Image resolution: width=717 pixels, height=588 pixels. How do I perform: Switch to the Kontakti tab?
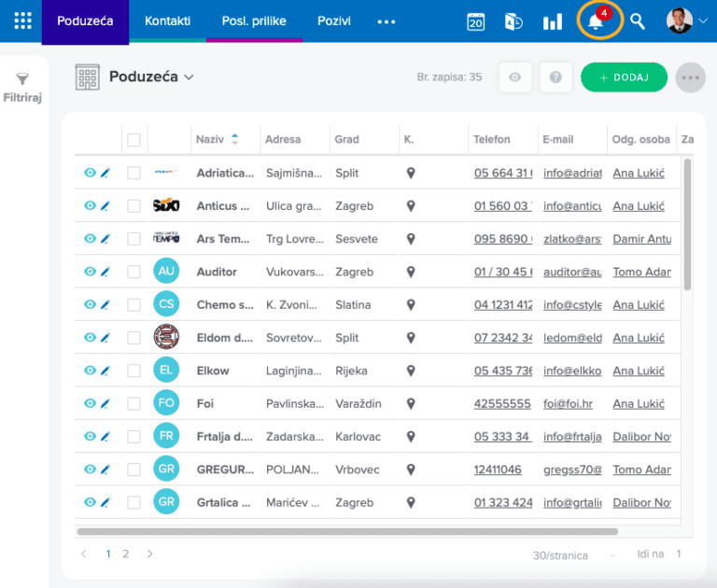tap(167, 21)
